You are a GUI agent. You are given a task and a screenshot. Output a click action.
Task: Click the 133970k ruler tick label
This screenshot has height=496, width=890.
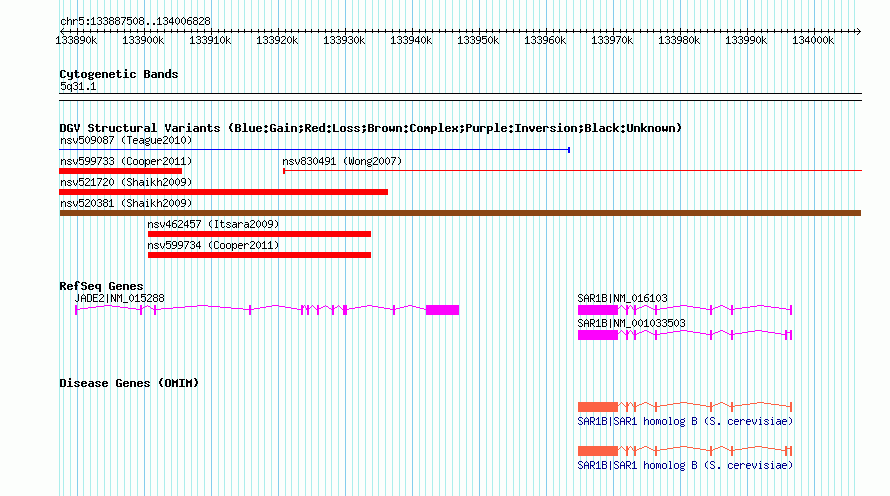[612, 41]
